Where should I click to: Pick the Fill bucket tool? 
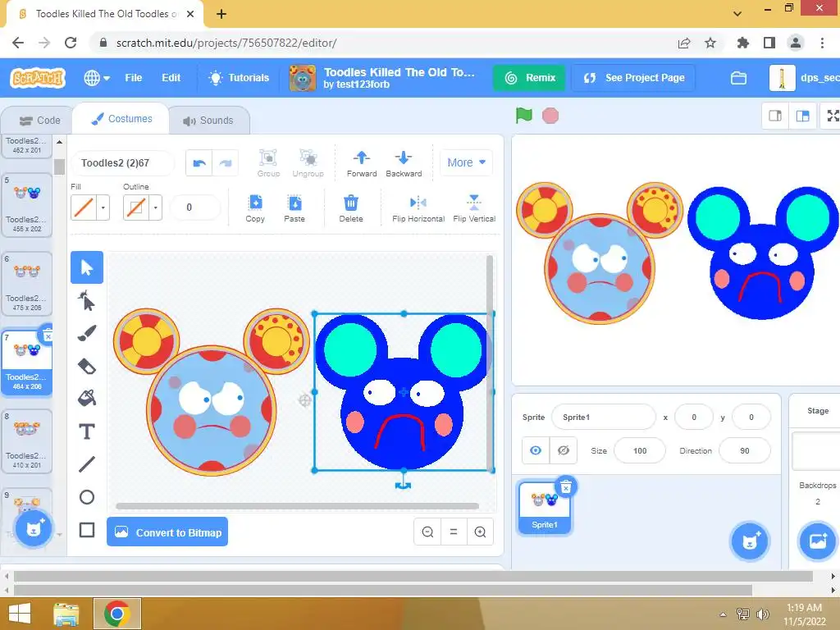pos(87,399)
